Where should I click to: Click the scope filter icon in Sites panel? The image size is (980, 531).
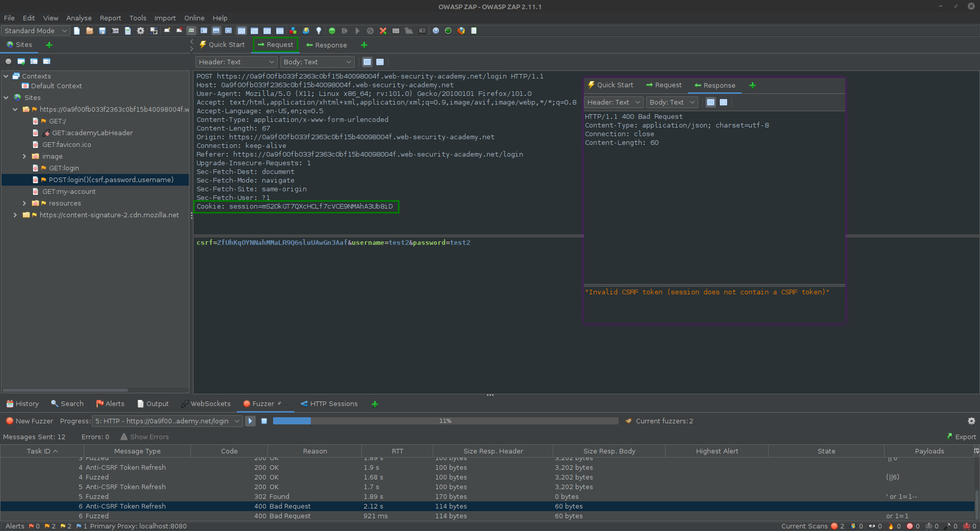[x=9, y=61]
